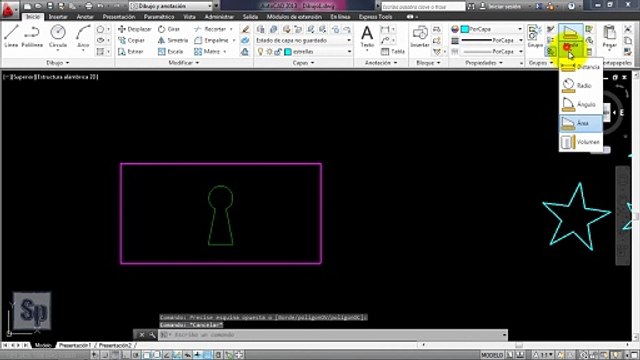
Task: Click the Girar rotate tool
Action: coord(169,29)
